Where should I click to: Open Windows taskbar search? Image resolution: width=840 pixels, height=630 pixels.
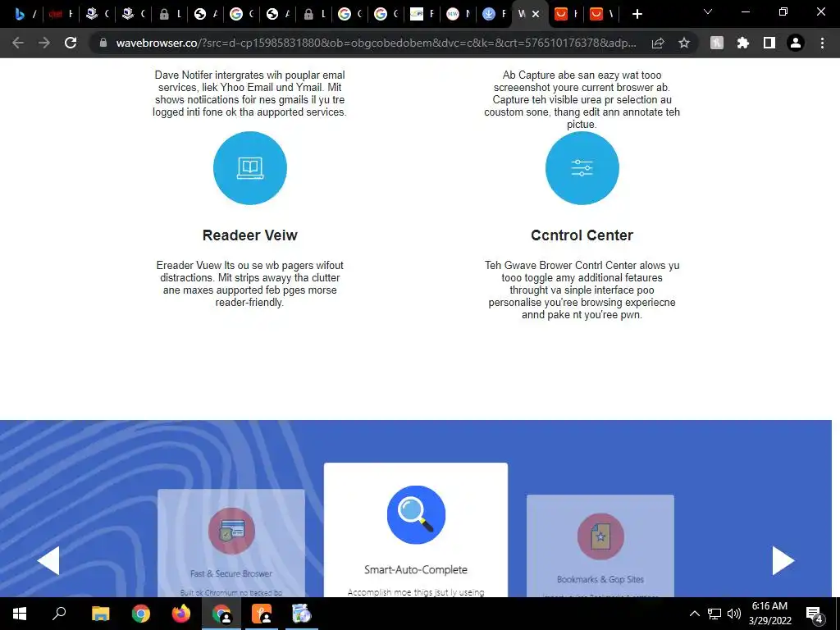coord(59,614)
